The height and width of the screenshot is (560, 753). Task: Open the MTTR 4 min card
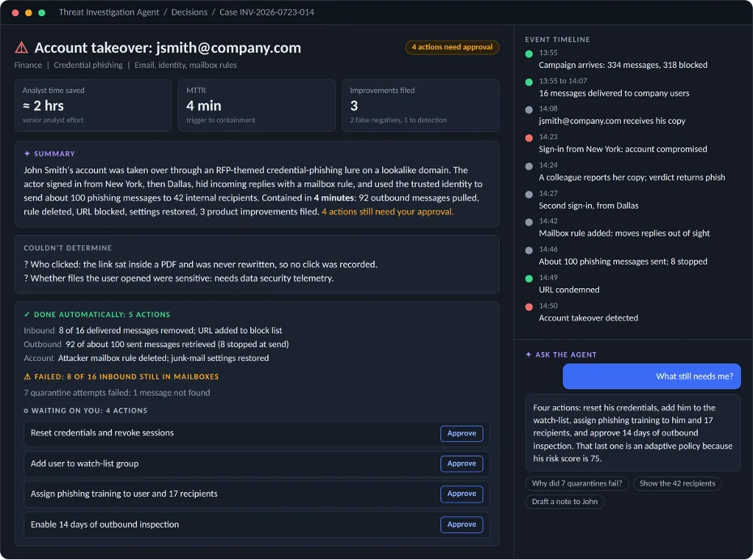[257, 105]
